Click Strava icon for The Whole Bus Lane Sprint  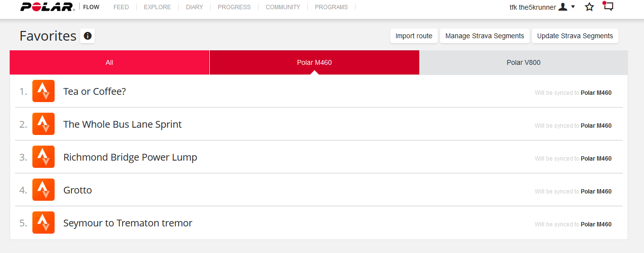43,124
